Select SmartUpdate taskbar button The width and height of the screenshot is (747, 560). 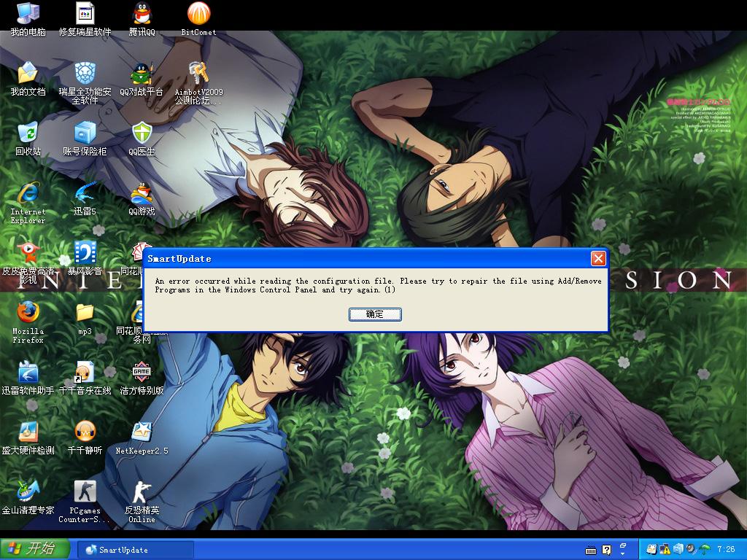coord(135,550)
